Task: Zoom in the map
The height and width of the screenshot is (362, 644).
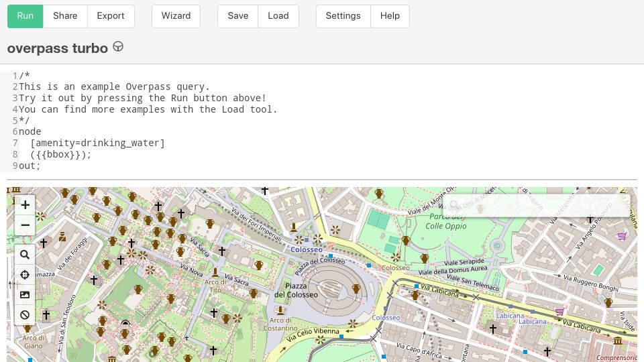Action: click(x=25, y=205)
